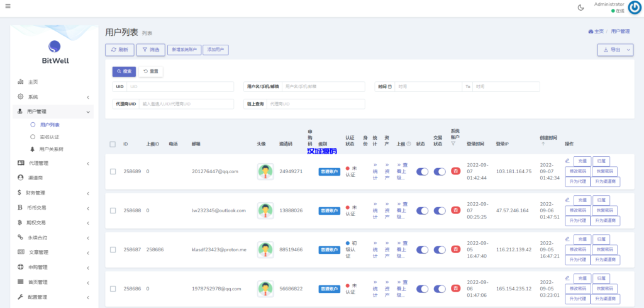Click the edit pencil icon for user 258689
644x308 pixels.
click(x=567, y=161)
